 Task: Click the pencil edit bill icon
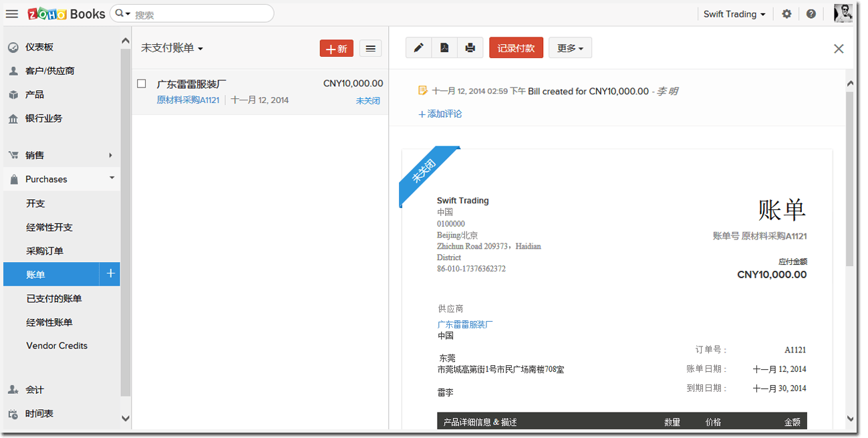[x=419, y=48]
